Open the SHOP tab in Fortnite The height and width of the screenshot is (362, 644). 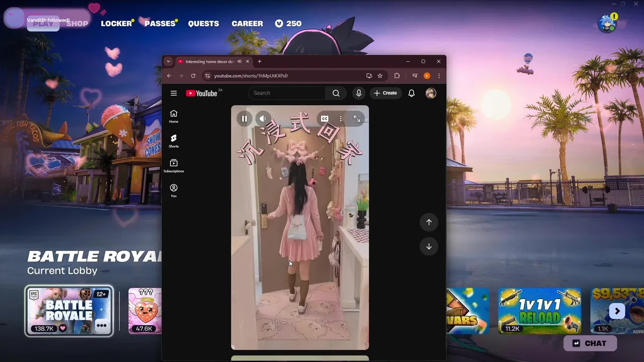[77, 24]
